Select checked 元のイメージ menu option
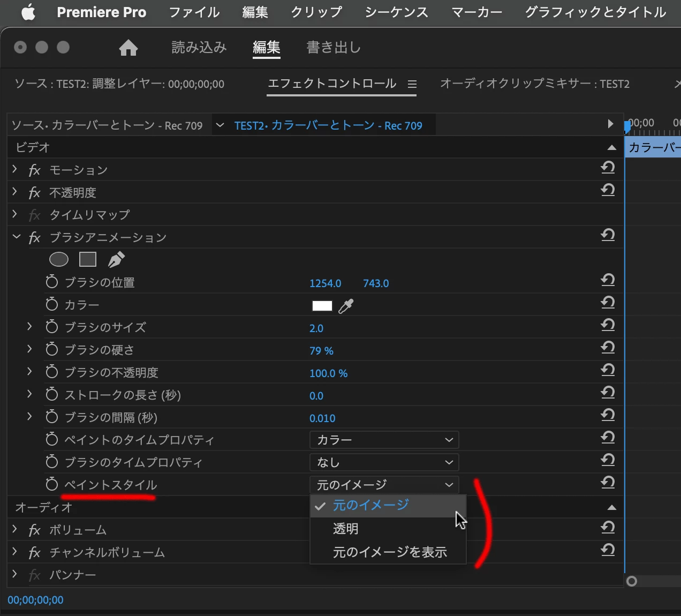Viewport: 681px width, 616px height. (x=388, y=505)
